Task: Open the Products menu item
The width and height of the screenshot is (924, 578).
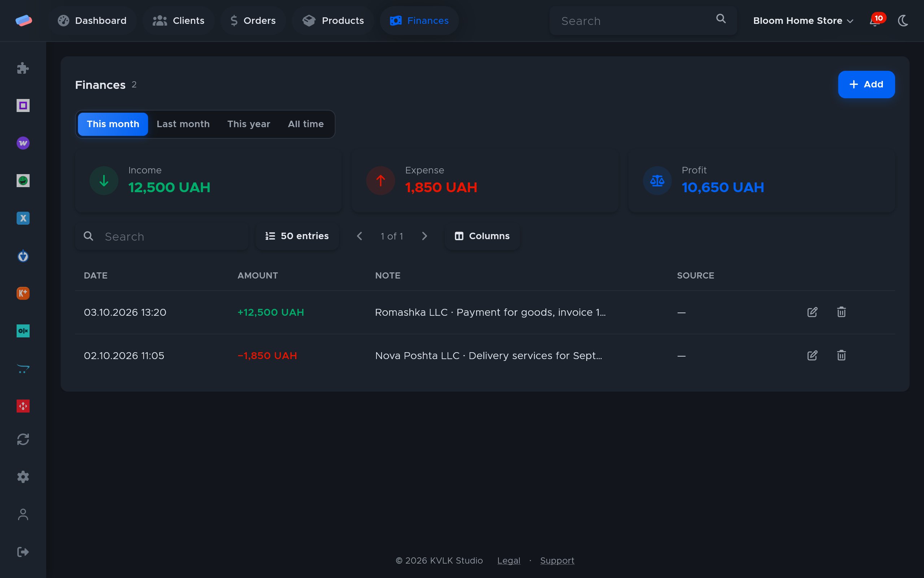Action: tap(333, 21)
